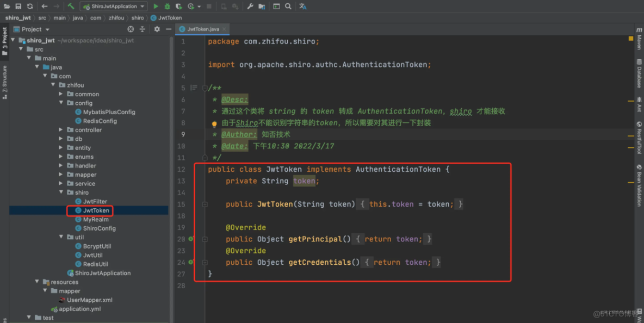Run ShiroJwtApplication with the green Run icon

tap(156, 5)
